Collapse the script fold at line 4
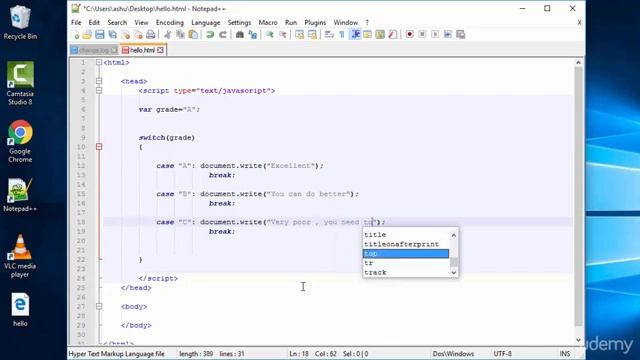 (99, 91)
